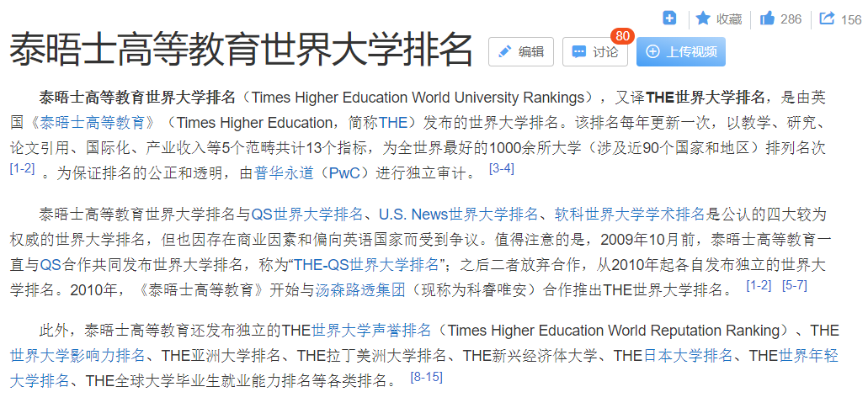Open the discussion speech bubble icon
Viewport: 868px width, 408px height.
[x=578, y=52]
